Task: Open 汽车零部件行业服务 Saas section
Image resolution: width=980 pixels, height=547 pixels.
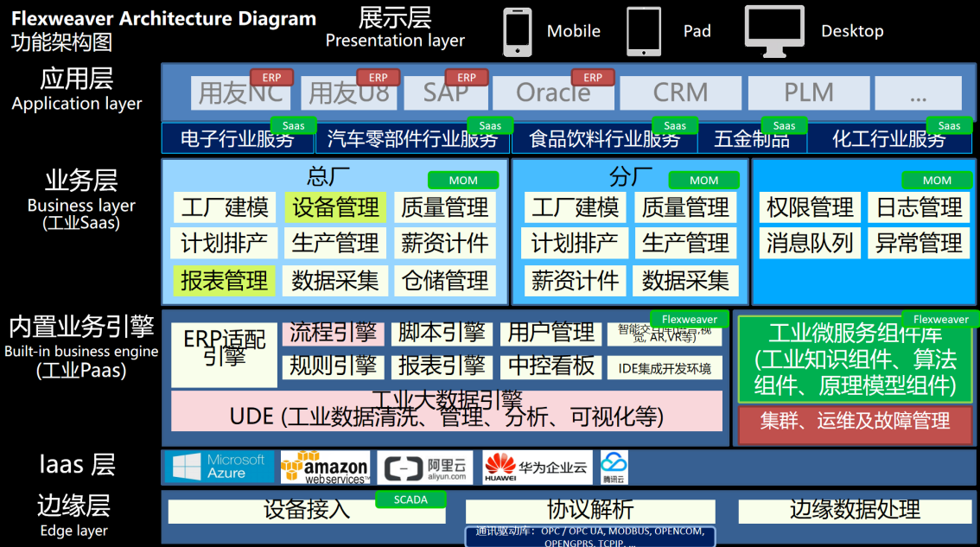Action: point(412,138)
